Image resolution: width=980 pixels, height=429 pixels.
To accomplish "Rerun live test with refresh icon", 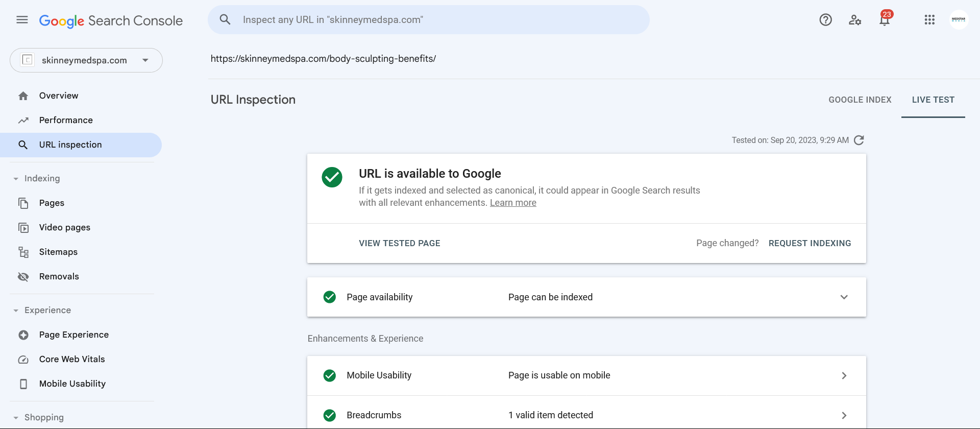I will [x=859, y=140].
